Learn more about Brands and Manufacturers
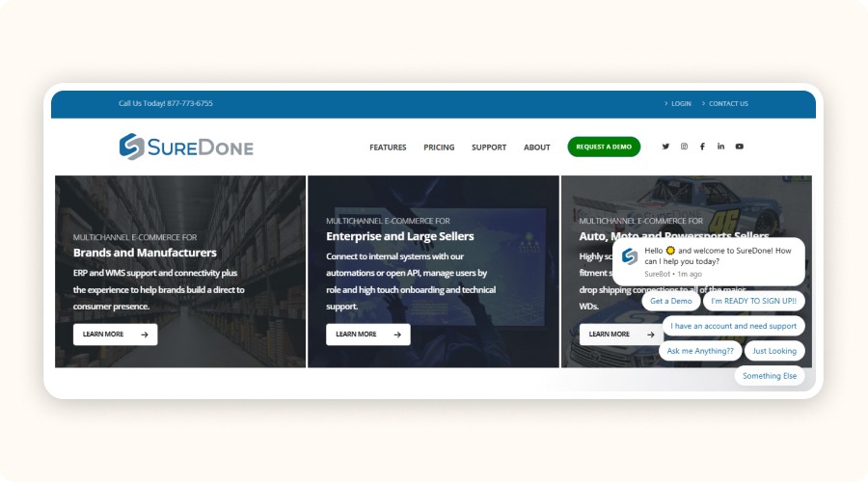Screen dimensions: 868x482 click(x=115, y=335)
